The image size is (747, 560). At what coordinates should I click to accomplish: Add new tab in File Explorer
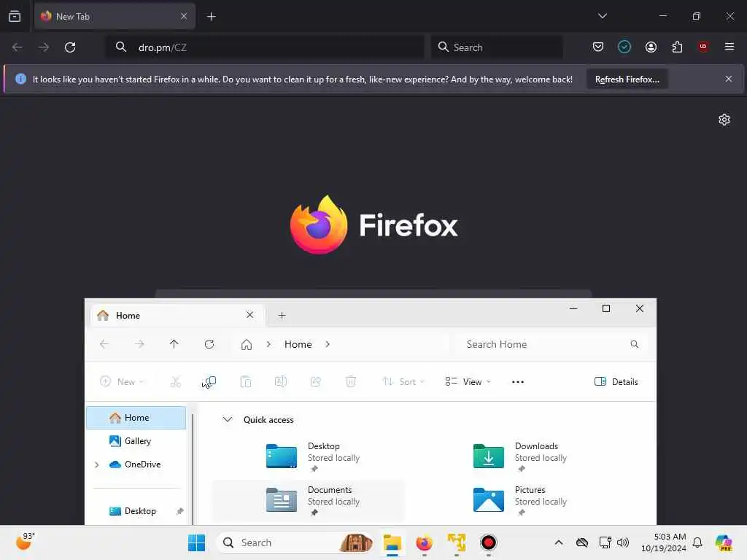click(x=282, y=315)
